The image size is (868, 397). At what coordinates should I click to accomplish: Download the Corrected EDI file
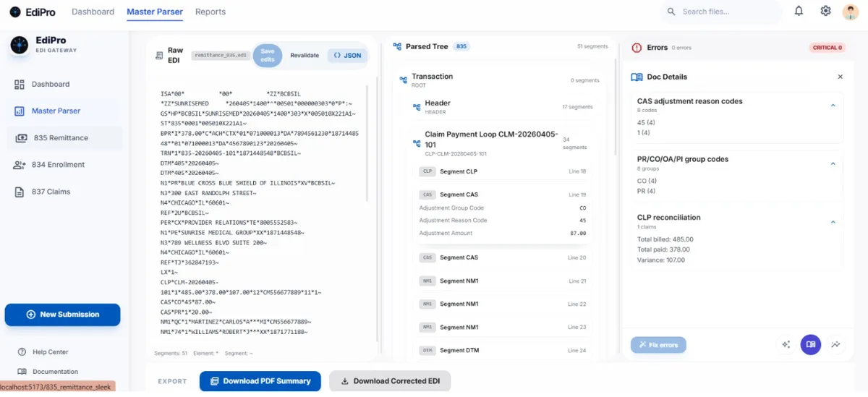click(x=390, y=381)
